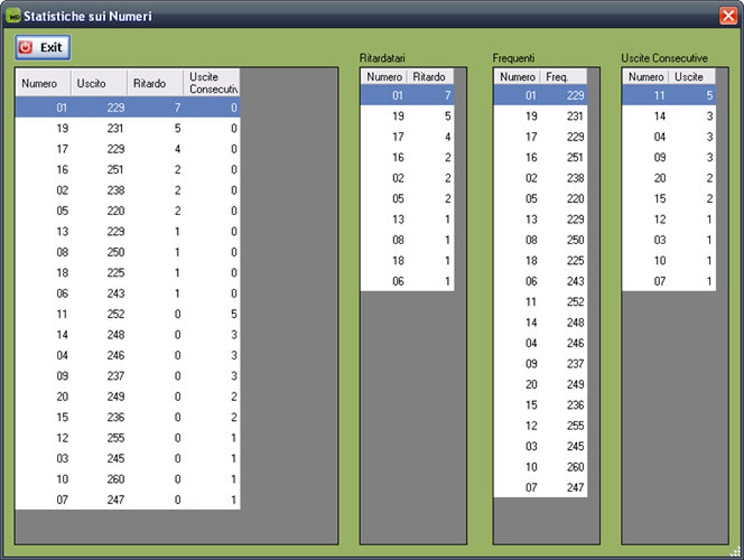Image resolution: width=744 pixels, height=560 pixels.
Task: Select row with number 11 in main table
Action: pyautogui.click(x=128, y=314)
